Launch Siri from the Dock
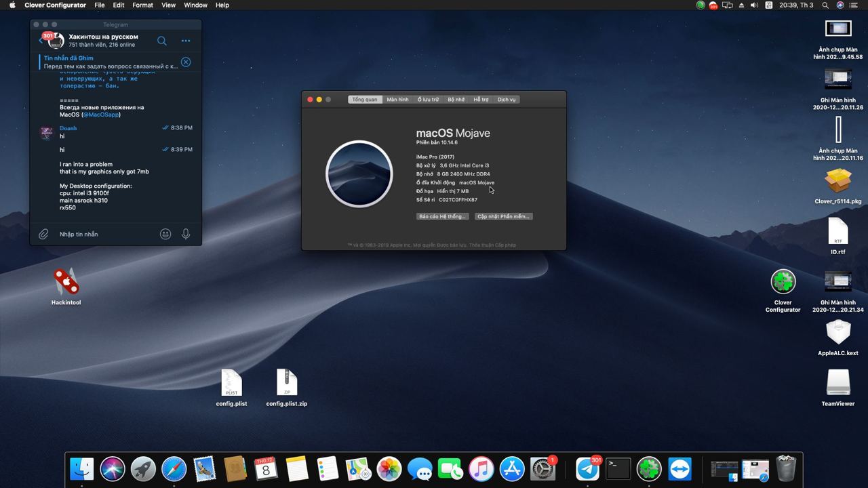 point(113,469)
